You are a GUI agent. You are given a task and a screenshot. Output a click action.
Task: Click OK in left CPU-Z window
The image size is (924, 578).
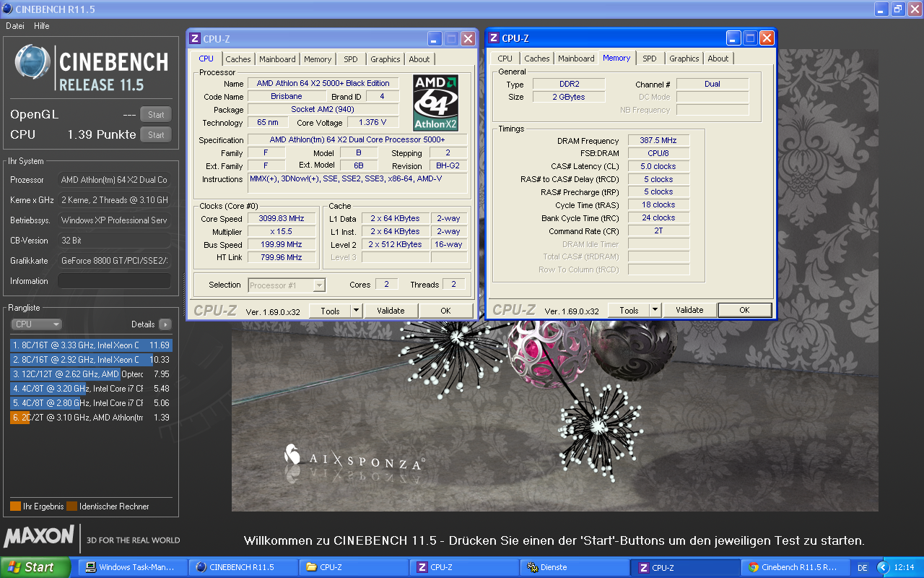pyautogui.click(x=445, y=311)
